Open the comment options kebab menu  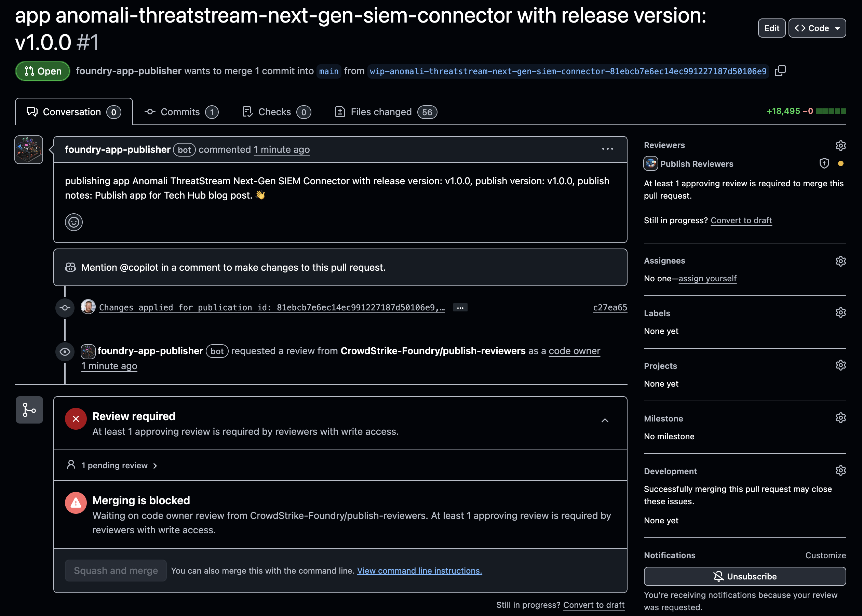(x=607, y=149)
